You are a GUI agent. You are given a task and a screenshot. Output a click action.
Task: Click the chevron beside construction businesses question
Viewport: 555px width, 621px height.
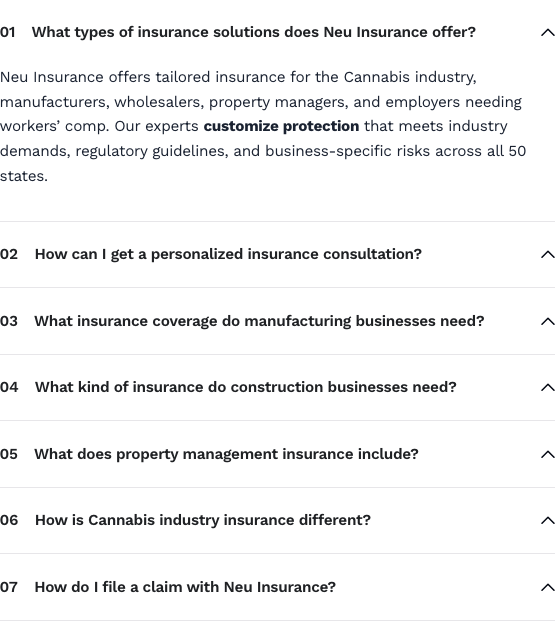pos(547,387)
